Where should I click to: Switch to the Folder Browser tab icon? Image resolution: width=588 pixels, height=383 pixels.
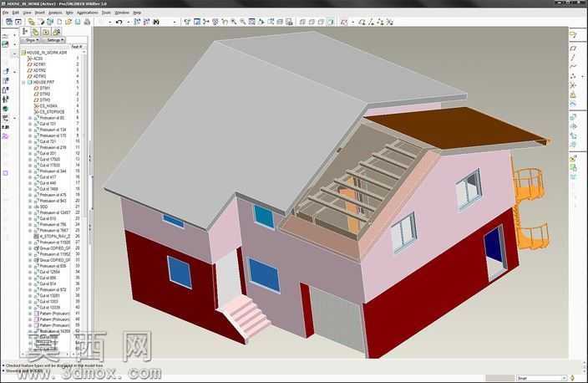tap(35, 32)
